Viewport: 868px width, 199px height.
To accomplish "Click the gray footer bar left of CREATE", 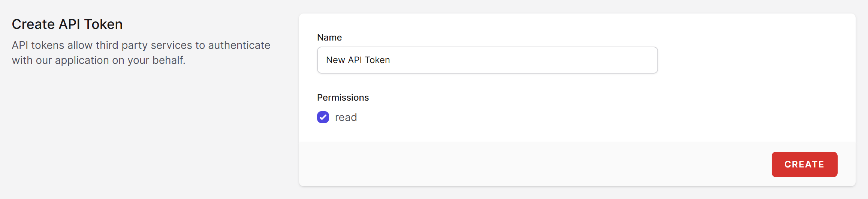I will point(525,164).
